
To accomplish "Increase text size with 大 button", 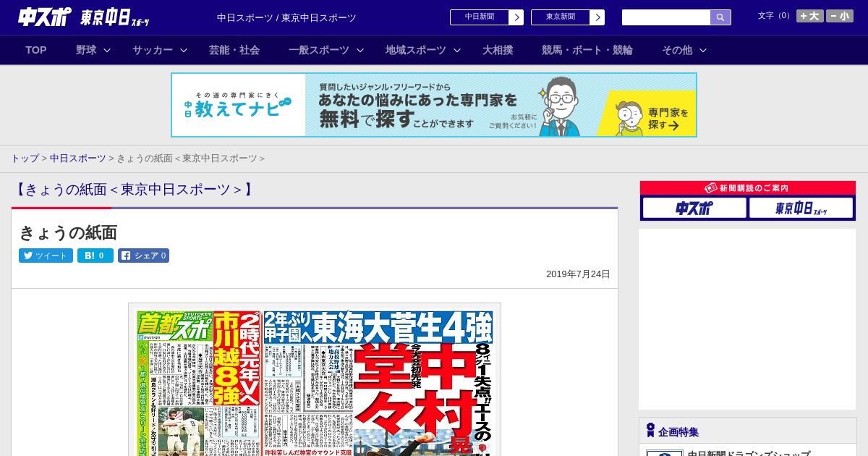I will [x=810, y=16].
